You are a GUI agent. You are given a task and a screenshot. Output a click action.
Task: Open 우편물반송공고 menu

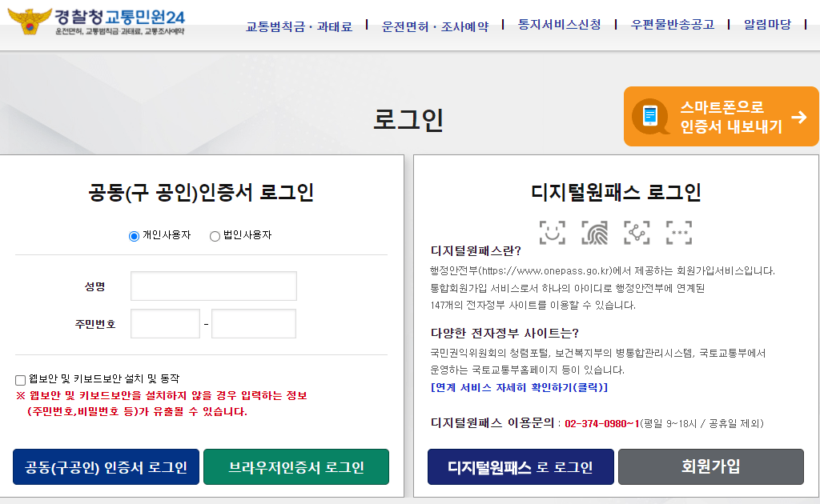pyautogui.click(x=673, y=25)
